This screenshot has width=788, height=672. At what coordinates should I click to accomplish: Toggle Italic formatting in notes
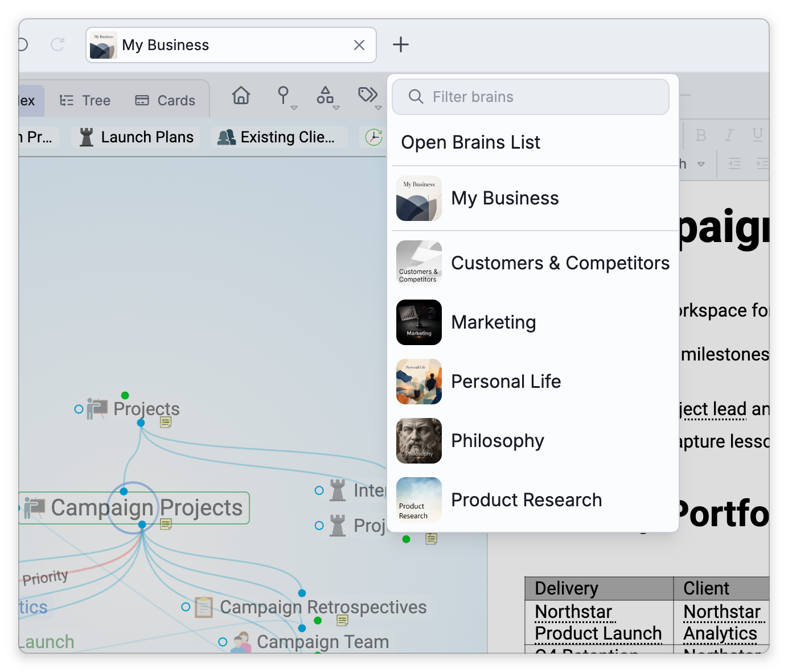(729, 135)
